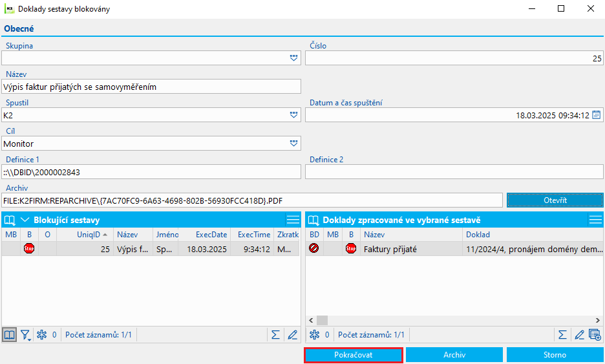This screenshot has height=364, width=605.
Task: Click asterisk selection icon in right status bar
Action: point(315,335)
